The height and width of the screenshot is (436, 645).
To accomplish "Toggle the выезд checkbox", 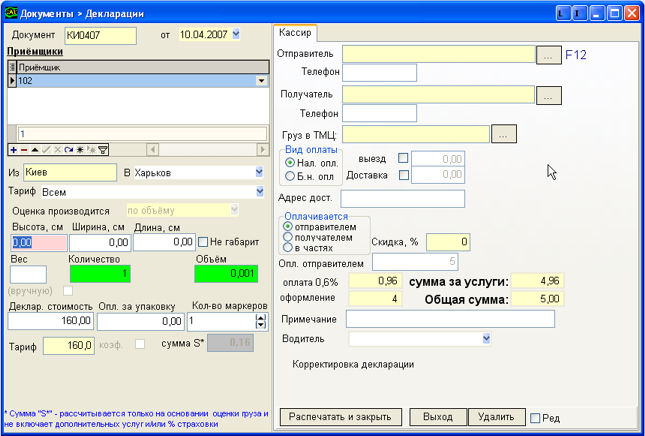I will [x=403, y=158].
